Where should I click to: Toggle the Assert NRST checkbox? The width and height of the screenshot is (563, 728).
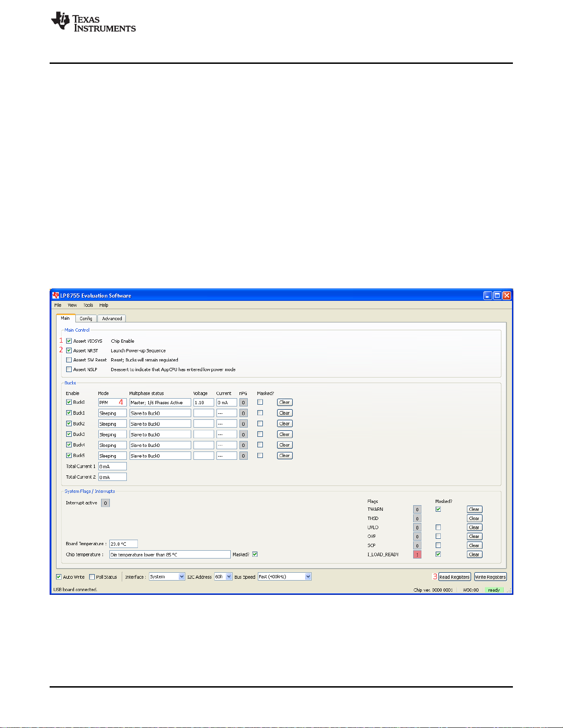pyautogui.click(x=69, y=350)
